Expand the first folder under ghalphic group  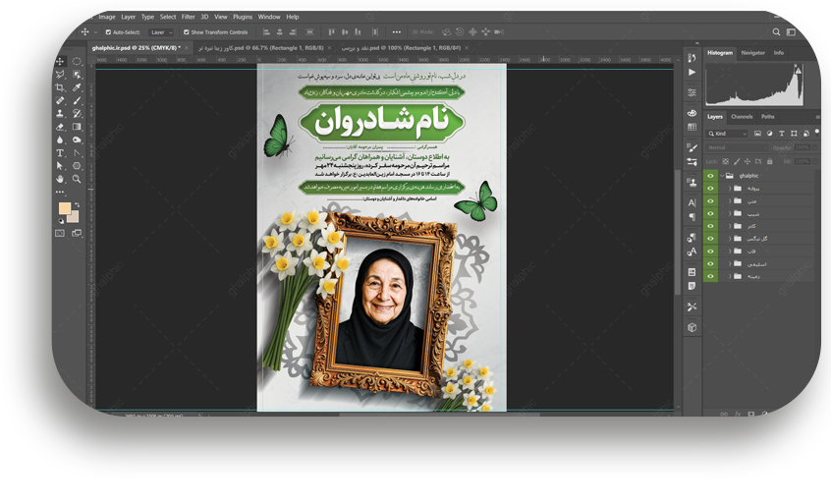click(730, 189)
